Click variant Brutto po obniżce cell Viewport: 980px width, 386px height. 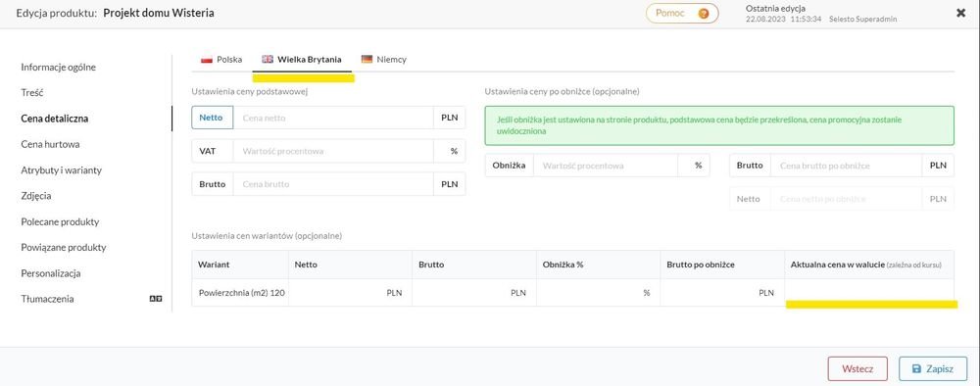[x=722, y=292]
